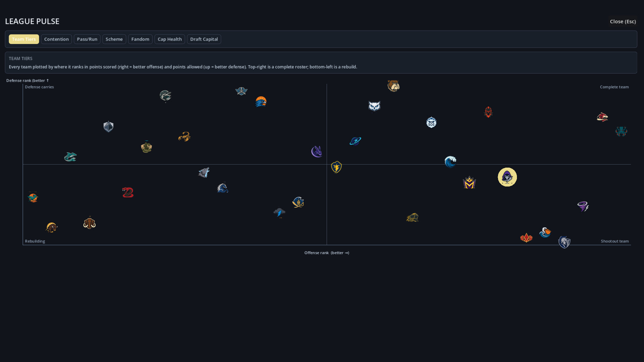The height and width of the screenshot is (362, 644).
Task: Click the red spartan helmet logo
Action: coord(488,112)
